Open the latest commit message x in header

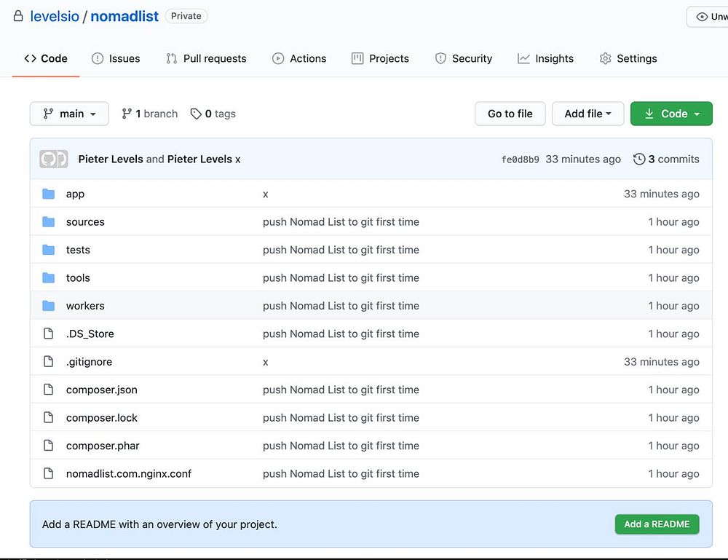238,159
